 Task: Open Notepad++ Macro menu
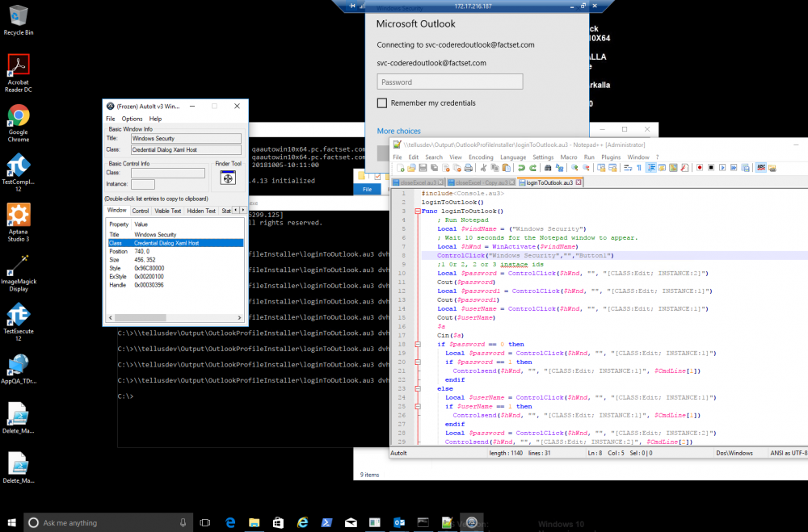[x=568, y=157]
